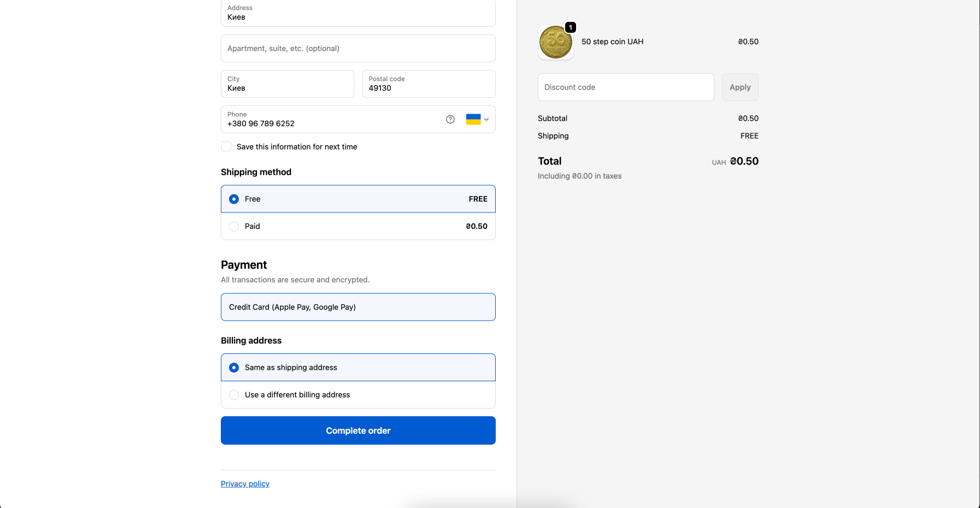
Task: Select the Paid shipping method
Action: click(x=234, y=226)
